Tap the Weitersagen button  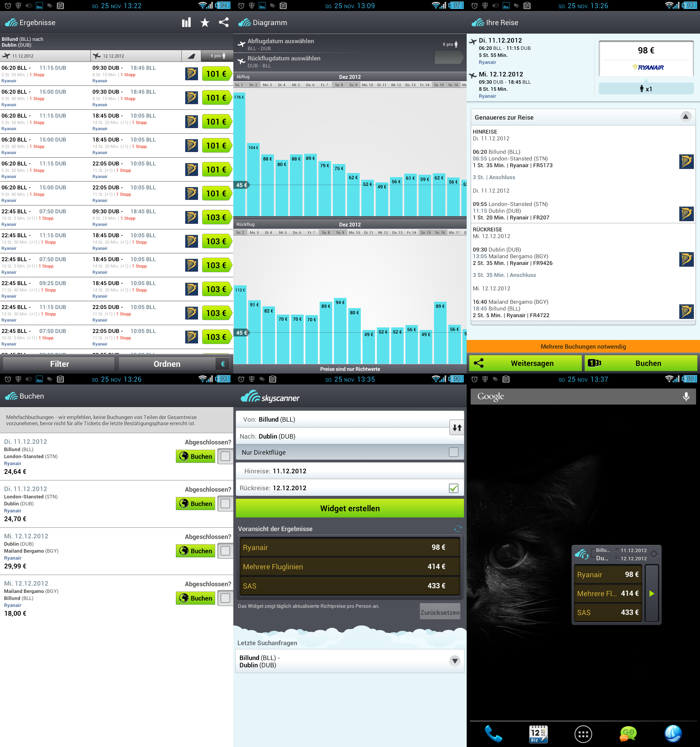[525, 363]
